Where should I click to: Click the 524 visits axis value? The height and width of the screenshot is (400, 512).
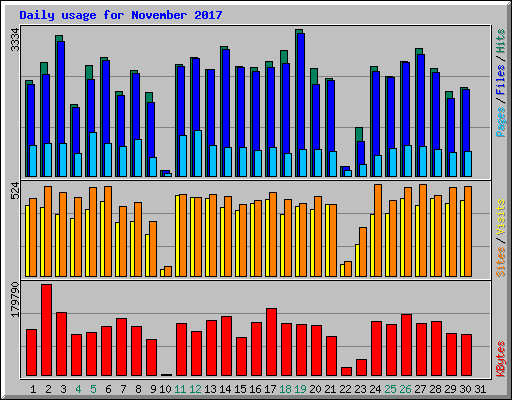coord(15,190)
